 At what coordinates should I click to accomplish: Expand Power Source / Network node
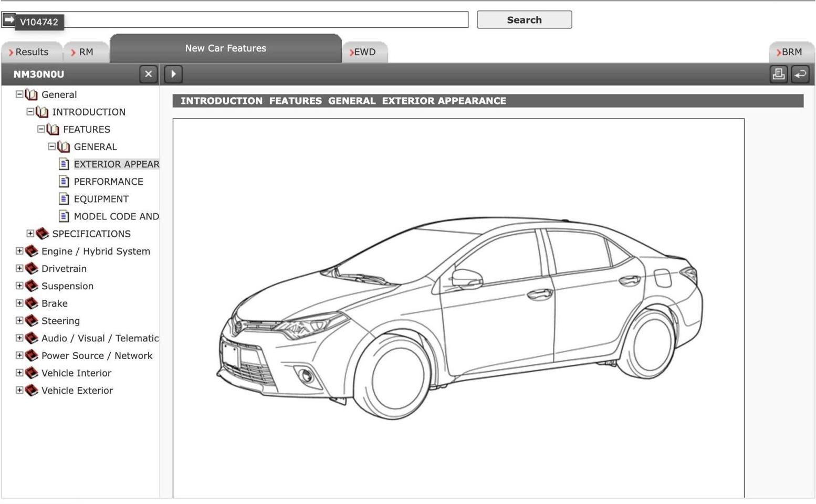coord(19,355)
